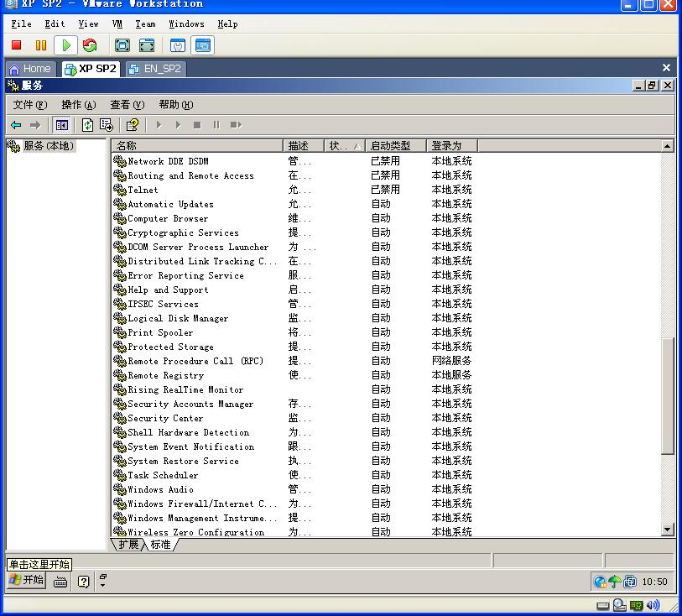Open the VMware View menu
Image resolution: width=682 pixels, height=616 pixels.
pyautogui.click(x=88, y=24)
